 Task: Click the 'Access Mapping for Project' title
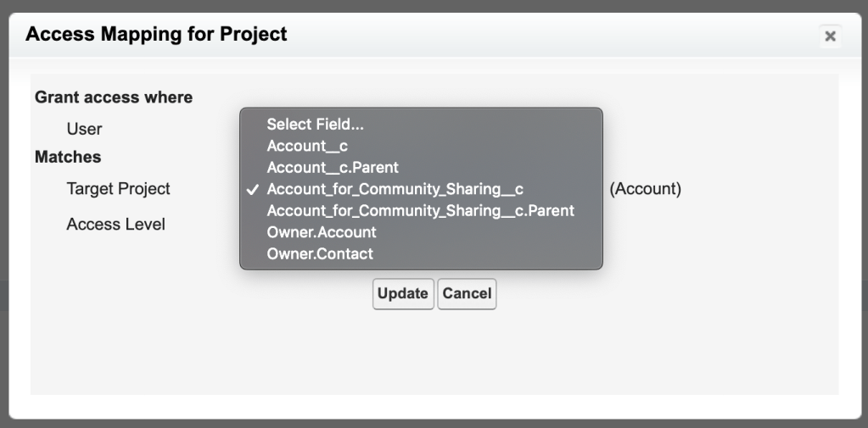click(157, 35)
